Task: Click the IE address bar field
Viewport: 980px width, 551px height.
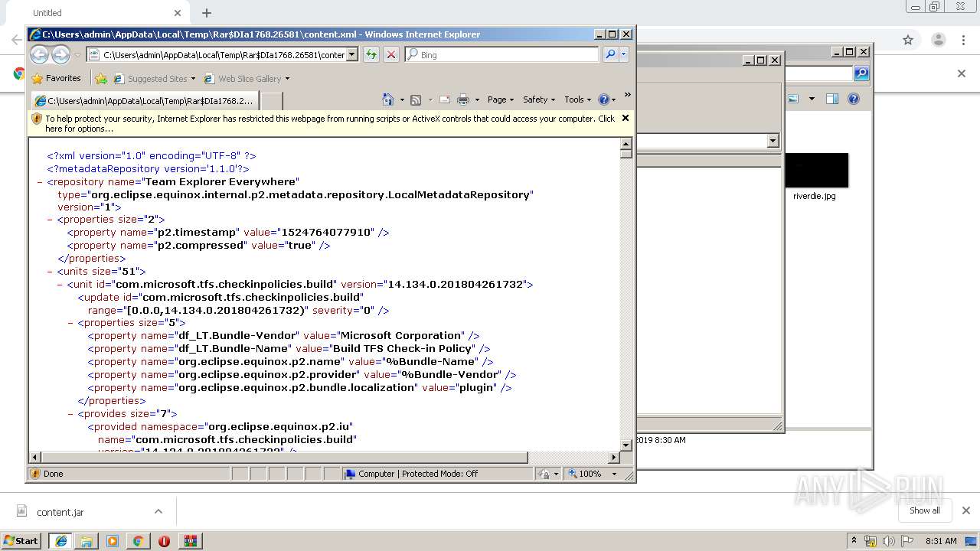Action: click(223, 54)
